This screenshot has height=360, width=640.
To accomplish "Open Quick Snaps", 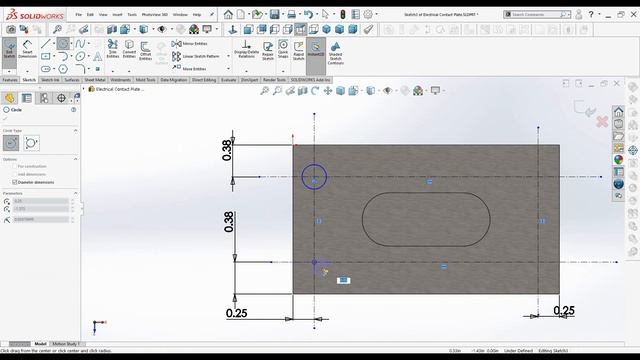I will (283, 49).
